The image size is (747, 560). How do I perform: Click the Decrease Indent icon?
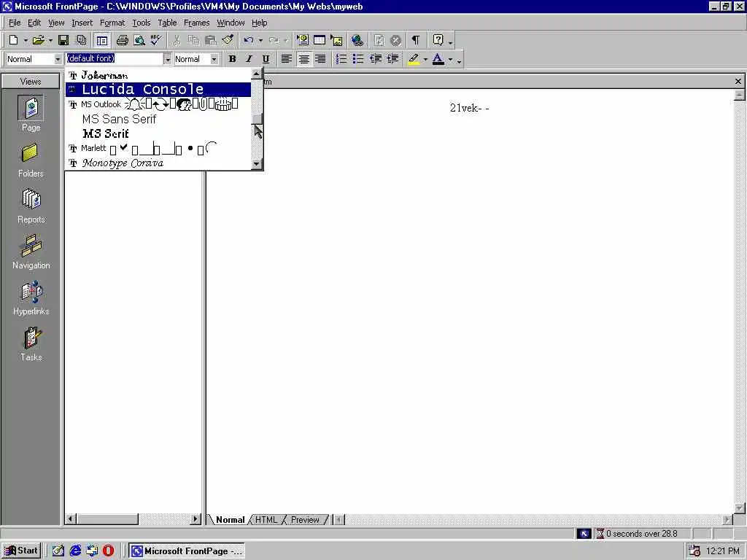(x=376, y=58)
